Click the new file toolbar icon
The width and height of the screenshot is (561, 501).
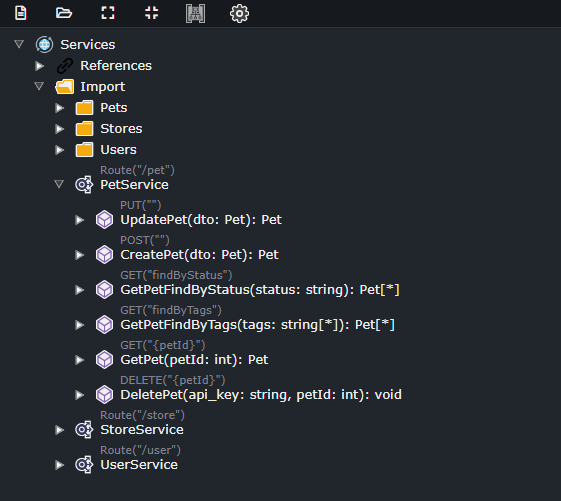(21, 13)
